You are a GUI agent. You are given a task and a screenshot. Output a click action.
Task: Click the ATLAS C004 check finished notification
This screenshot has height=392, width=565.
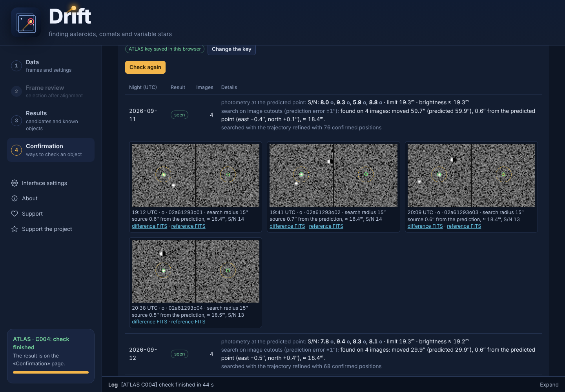(51, 356)
